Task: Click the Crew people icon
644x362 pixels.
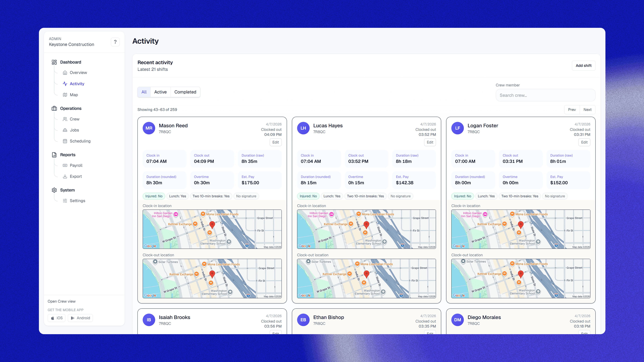Action: [65, 119]
